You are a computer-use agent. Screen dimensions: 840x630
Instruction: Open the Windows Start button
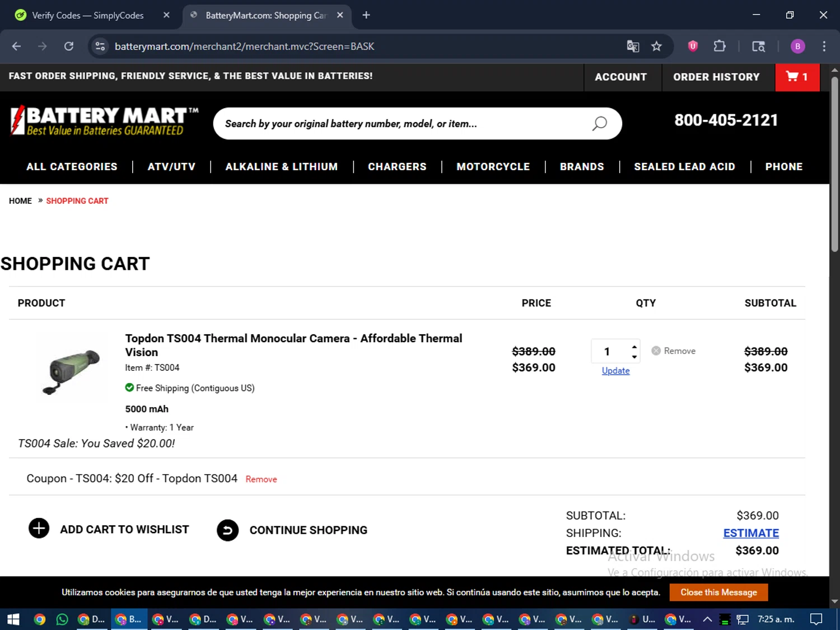(13, 619)
